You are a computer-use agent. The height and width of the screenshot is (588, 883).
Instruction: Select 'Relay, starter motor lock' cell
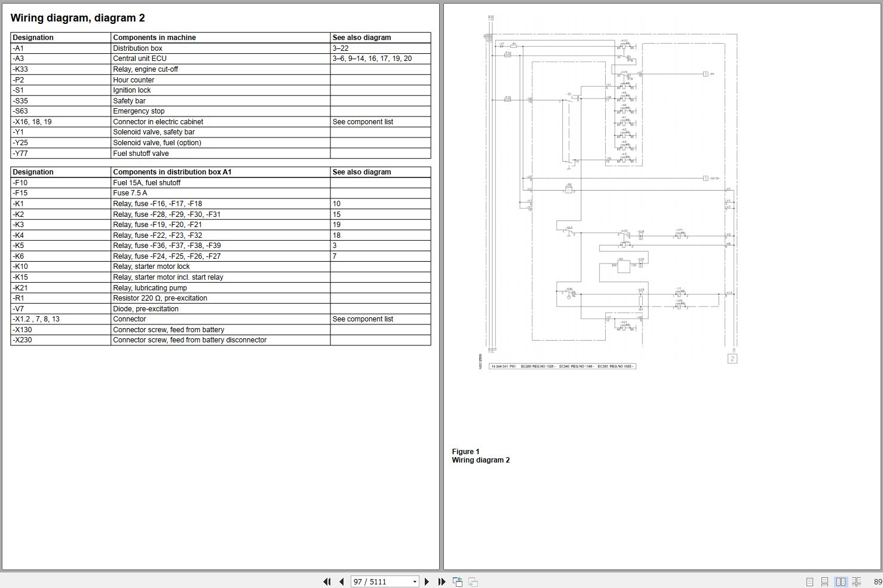pyautogui.click(x=220, y=267)
